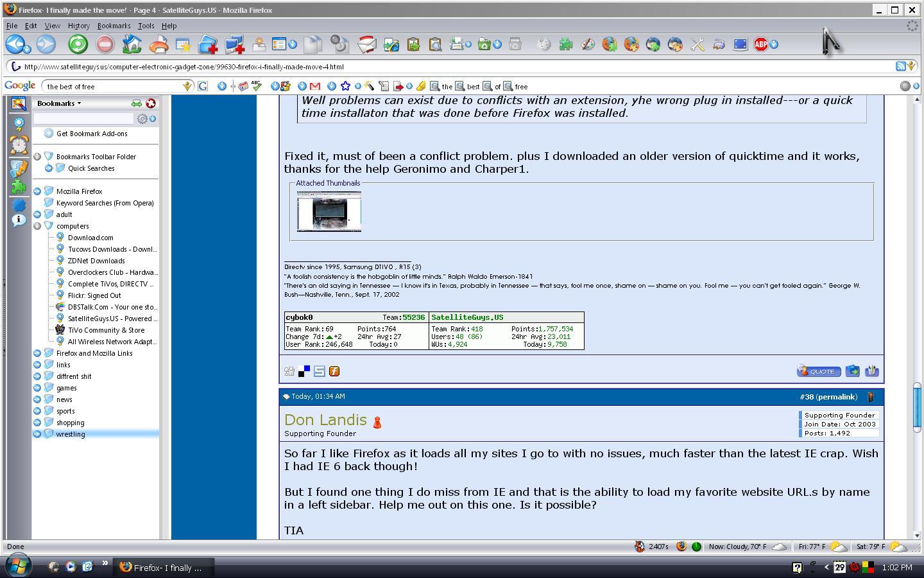Screen dimensions: 924x578
Task: Click the bookmark-this-page star calendar icon
Action: coord(183,45)
